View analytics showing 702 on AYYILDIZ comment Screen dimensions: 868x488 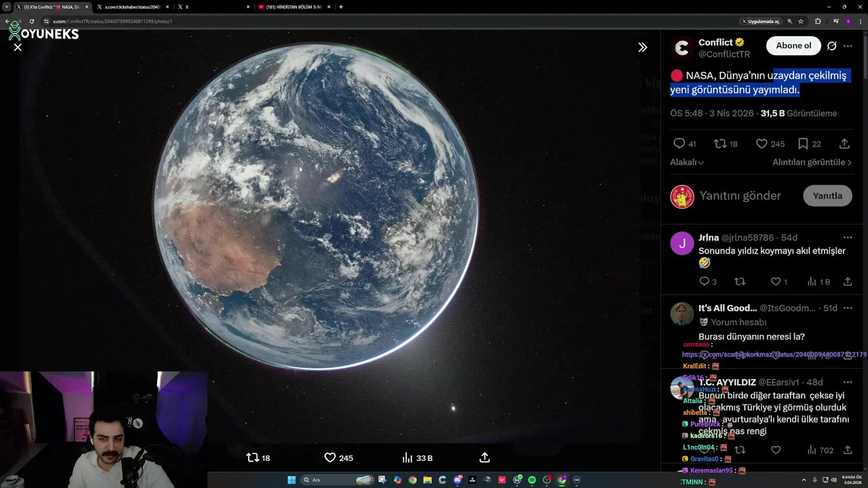820,450
